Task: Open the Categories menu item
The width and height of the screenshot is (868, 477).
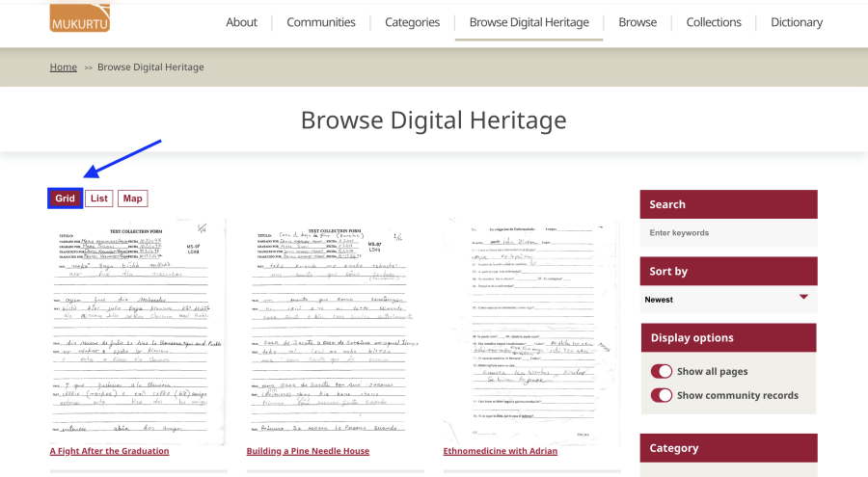Action: tap(413, 22)
